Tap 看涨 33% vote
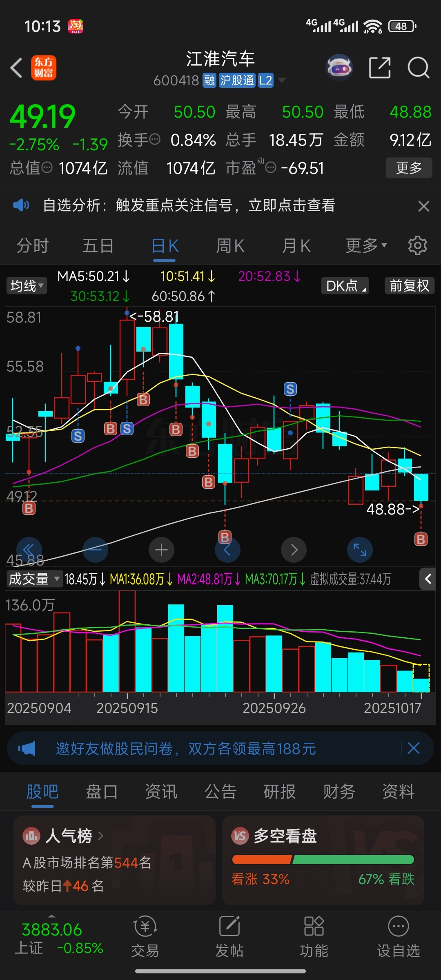 tap(261, 879)
